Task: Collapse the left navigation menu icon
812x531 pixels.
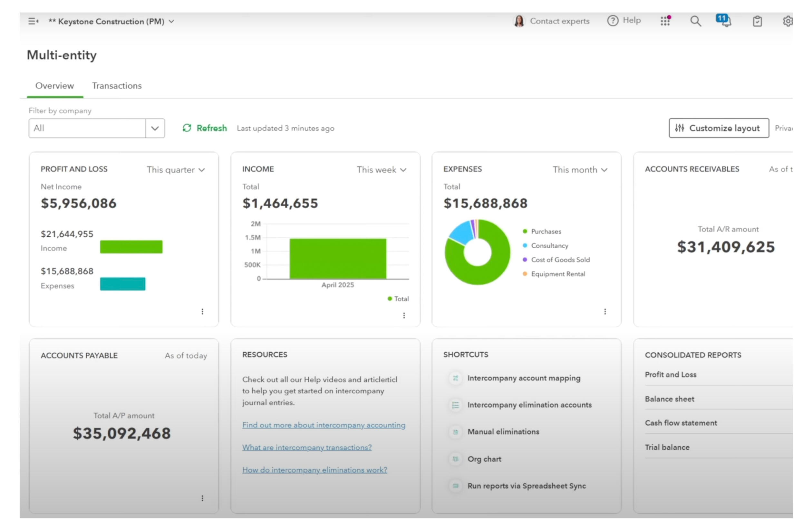Action: [33, 21]
